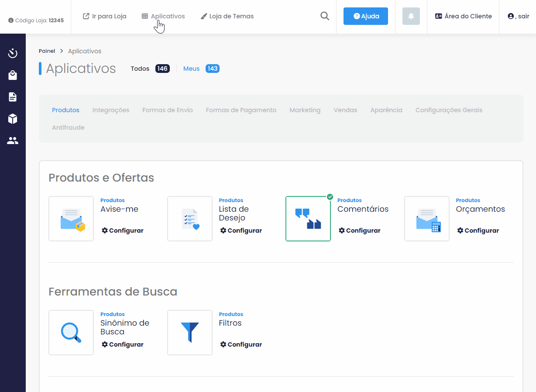Click the Comentários app title
536x392 pixels.
[x=363, y=209]
